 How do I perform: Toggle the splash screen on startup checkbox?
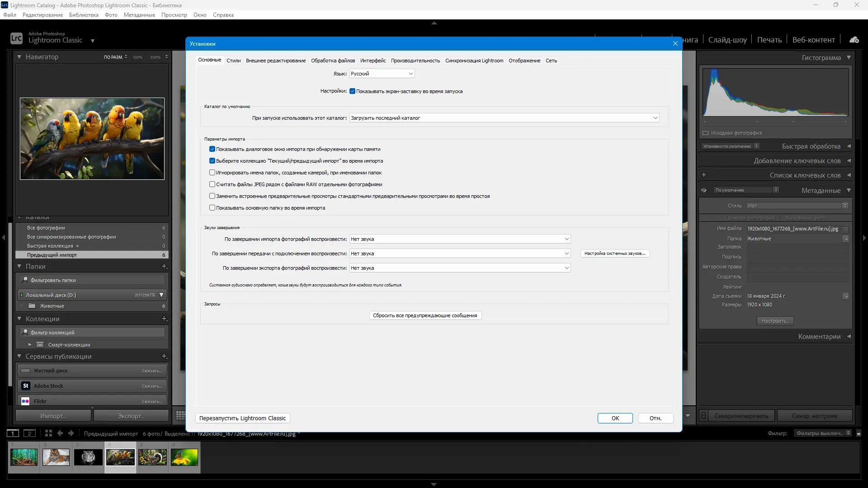[352, 91]
